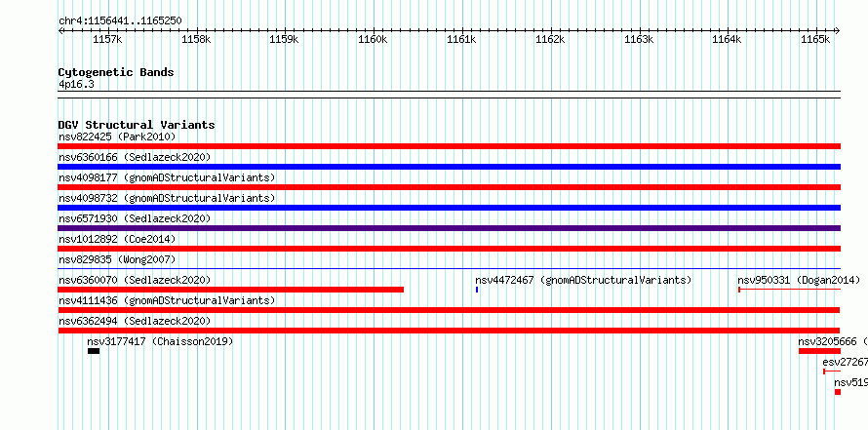Screen dimensions: 868x430
Task: Click the nsv4472467 gnomAD label
Action: 583,280
